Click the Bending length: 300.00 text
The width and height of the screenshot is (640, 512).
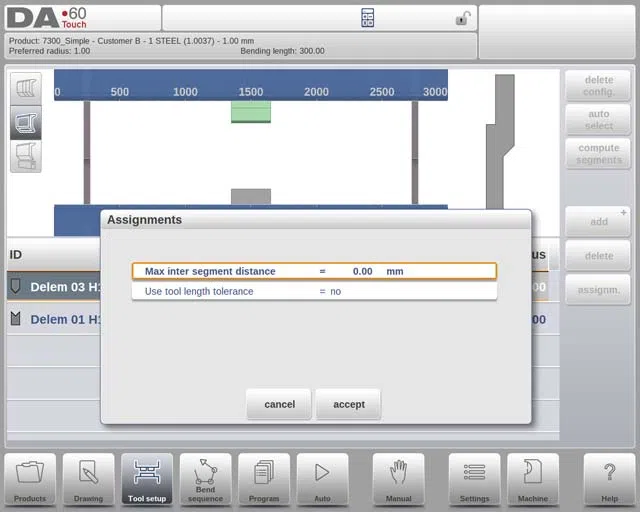[x=282, y=51]
